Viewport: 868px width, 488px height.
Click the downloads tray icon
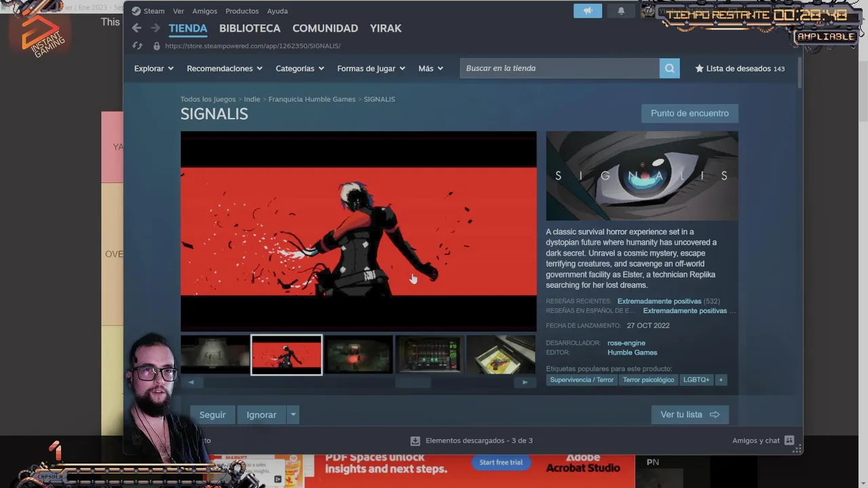[x=415, y=441]
